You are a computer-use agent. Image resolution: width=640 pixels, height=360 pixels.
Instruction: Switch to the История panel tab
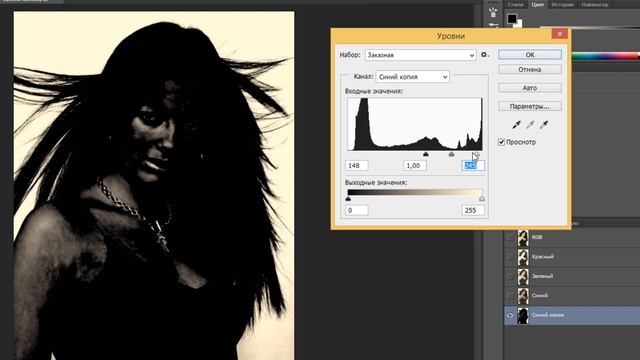tap(562, 4)
